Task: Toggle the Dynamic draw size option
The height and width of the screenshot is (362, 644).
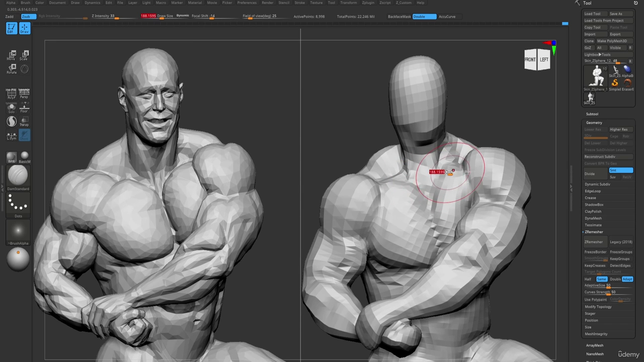Action: 183,16
